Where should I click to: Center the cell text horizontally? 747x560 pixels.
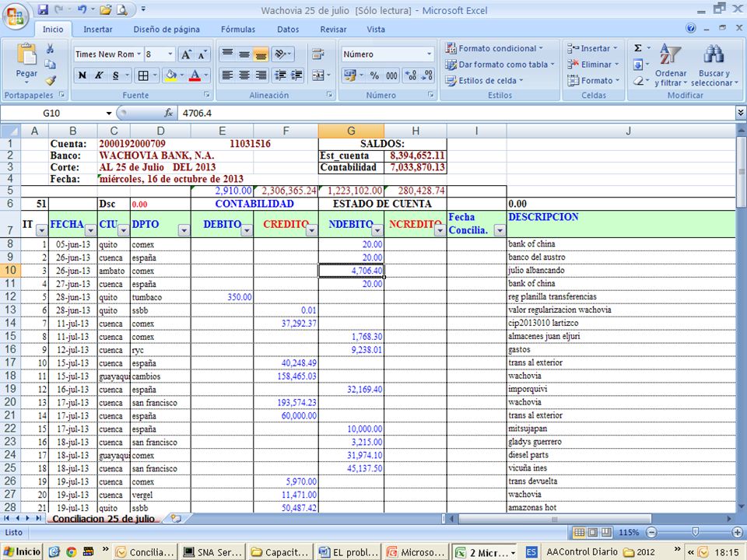point(244,75)
